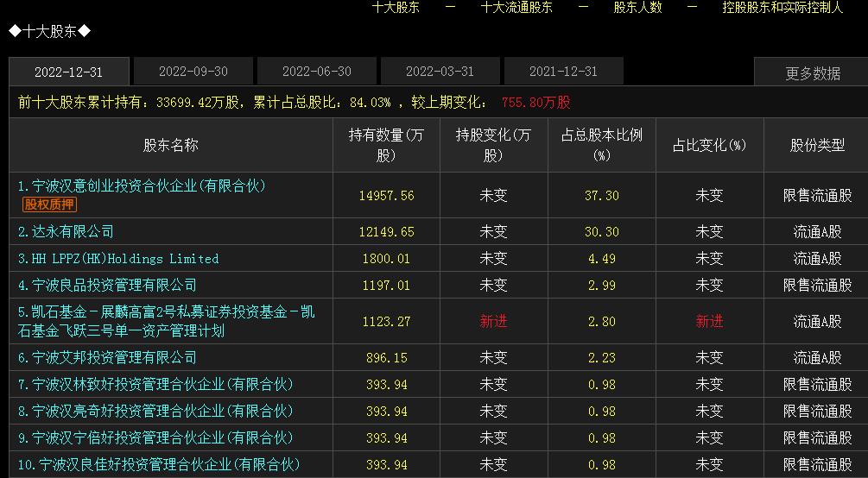Select the ratio value 4.49
The image size is (868, 478).
(x=602, y=259)
